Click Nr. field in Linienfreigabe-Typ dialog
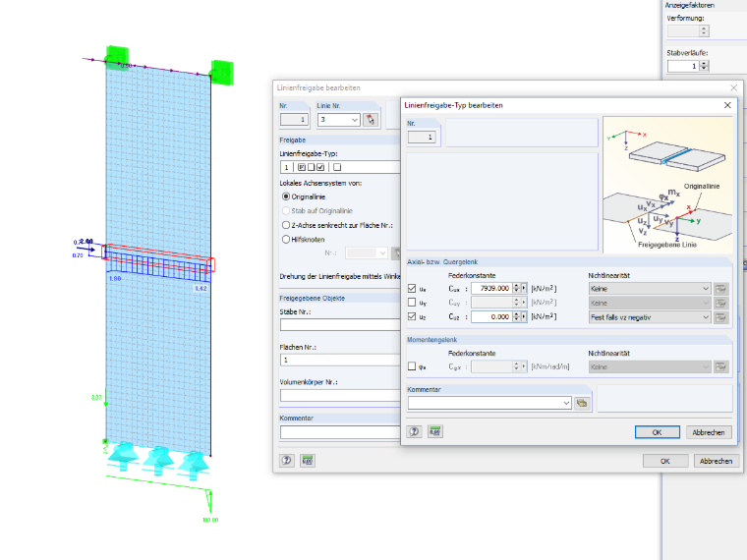The image size is (747, 560). tap(422, 138)
